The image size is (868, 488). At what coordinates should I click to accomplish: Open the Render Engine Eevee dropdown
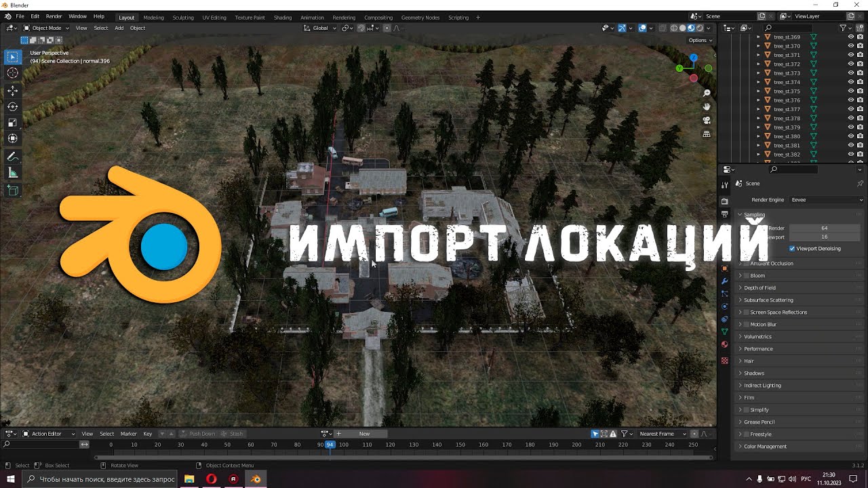[x=826, y=200]
